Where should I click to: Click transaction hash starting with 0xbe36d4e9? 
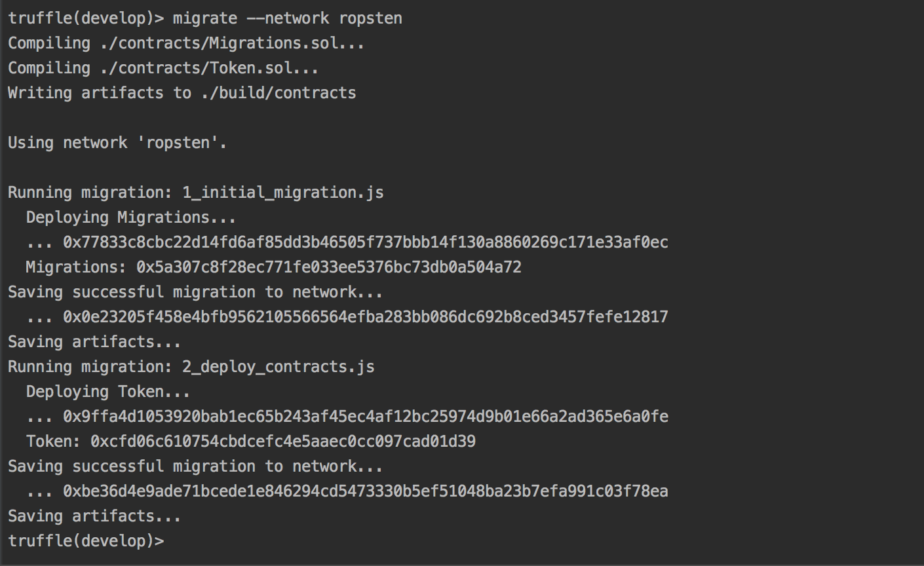click(x=365, y=491)
